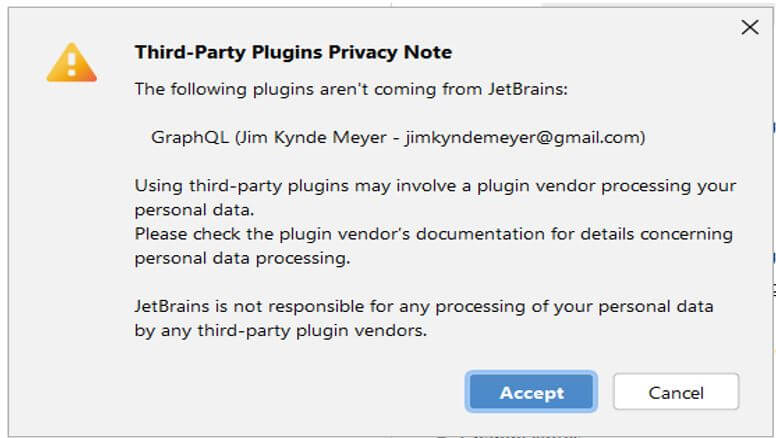776x438 pixels.
Task: Click the line starting 'Using third-party plugins'
Action: pos(435,186)
